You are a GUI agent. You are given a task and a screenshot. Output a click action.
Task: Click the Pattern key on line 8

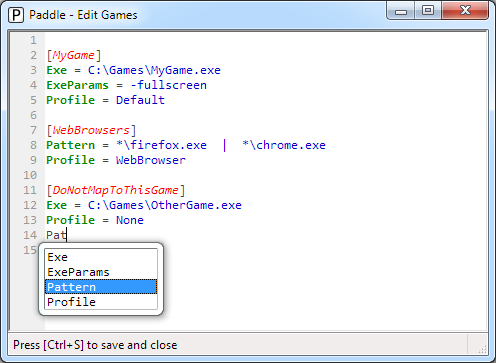pos(70,145)
